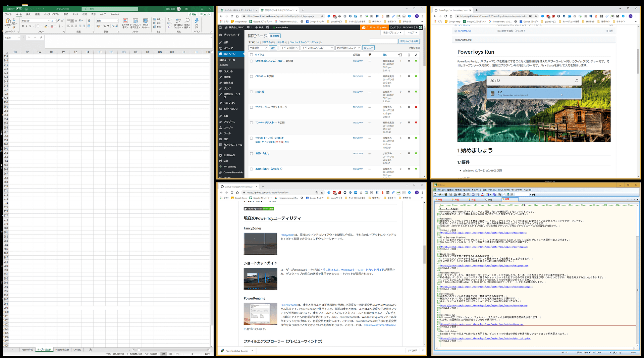644x358 pixels.
Task: Click the FancyZones screenshot thumbnail
Action: (260, 244)
